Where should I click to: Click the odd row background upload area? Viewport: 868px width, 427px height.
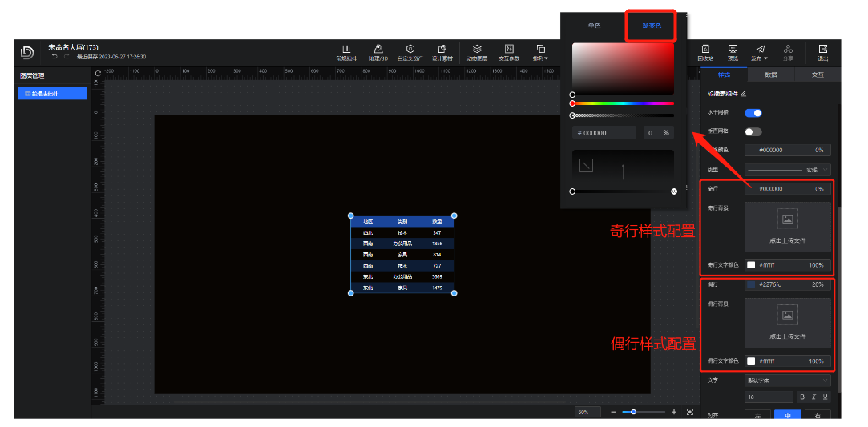787,227
